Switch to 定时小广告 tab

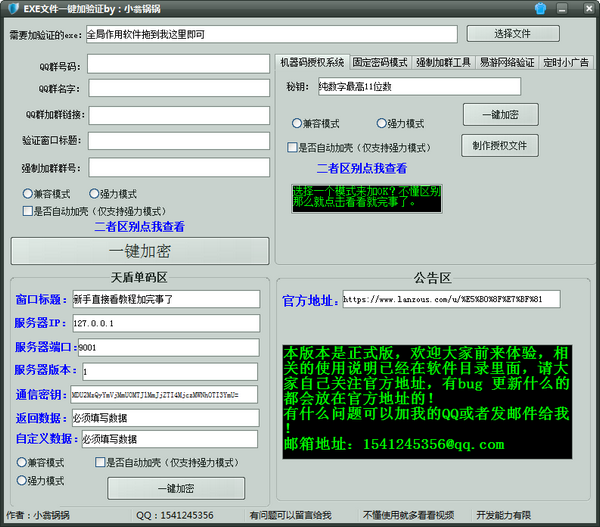click(566, 62)
